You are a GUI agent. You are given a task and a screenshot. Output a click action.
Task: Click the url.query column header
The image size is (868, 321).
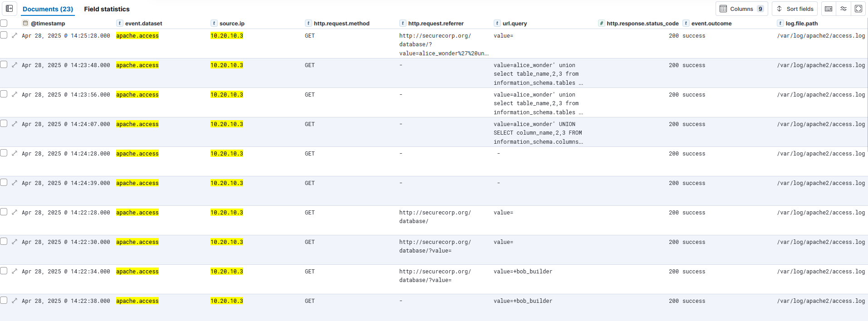coord(515,24)
